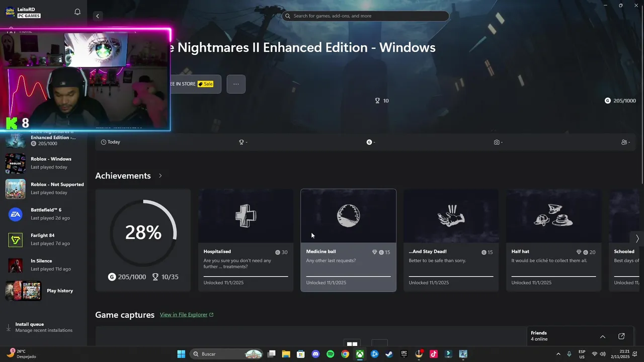Search for games, add-ons, and more

(x=365, y=16)
